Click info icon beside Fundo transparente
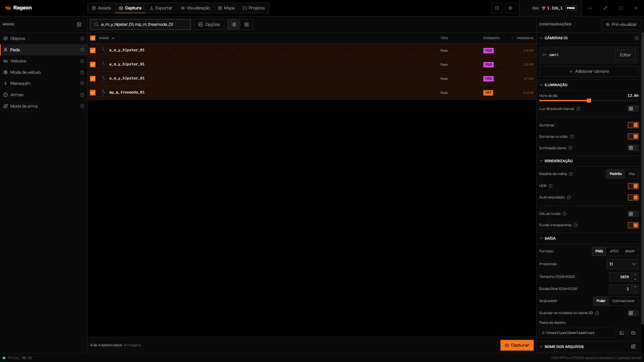The width and height of the screenshot is (644, 362). coord(576,225)
